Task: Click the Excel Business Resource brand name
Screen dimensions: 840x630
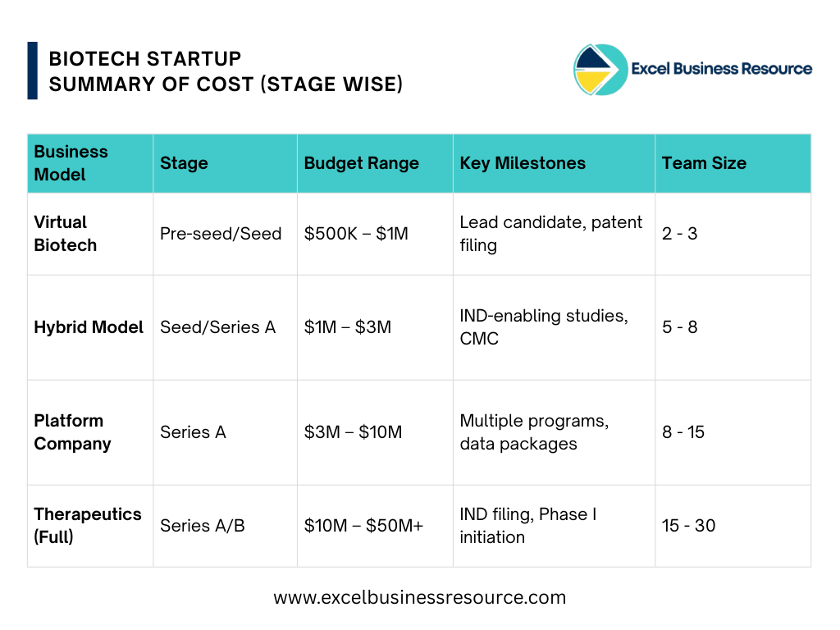Action: 721,69
